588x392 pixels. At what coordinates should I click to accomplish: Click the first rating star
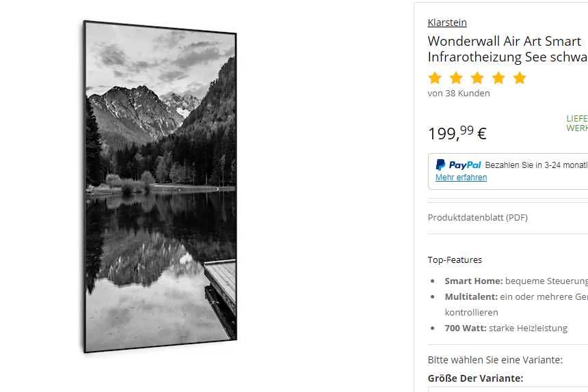tap(435, 78)
